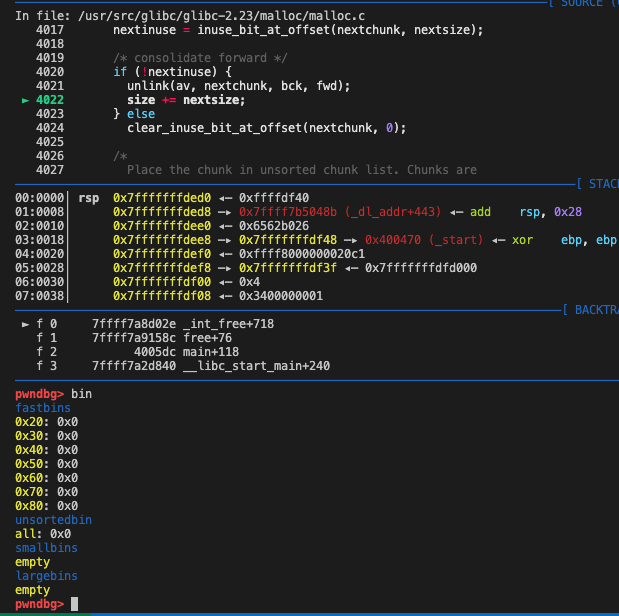Screen dimensions: 619x616
Task: Click the 'smallbins' heading
Action: [47, 548]
